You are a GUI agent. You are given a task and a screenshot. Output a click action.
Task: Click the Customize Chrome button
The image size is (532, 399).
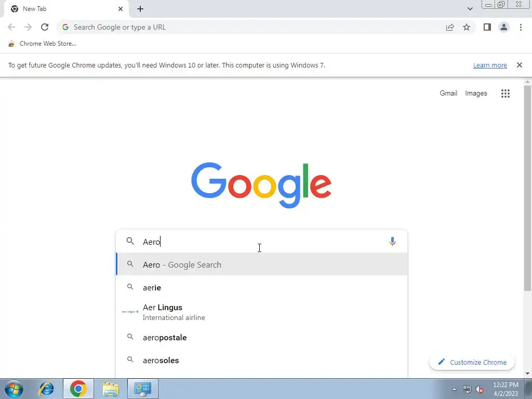[x=472, y=362]
